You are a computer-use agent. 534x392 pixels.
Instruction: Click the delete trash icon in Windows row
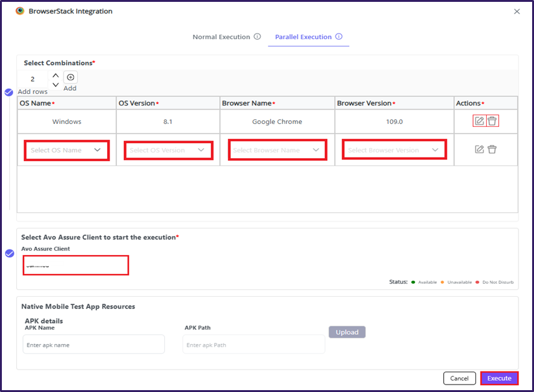pyautogui.click(x=492, y=121)
